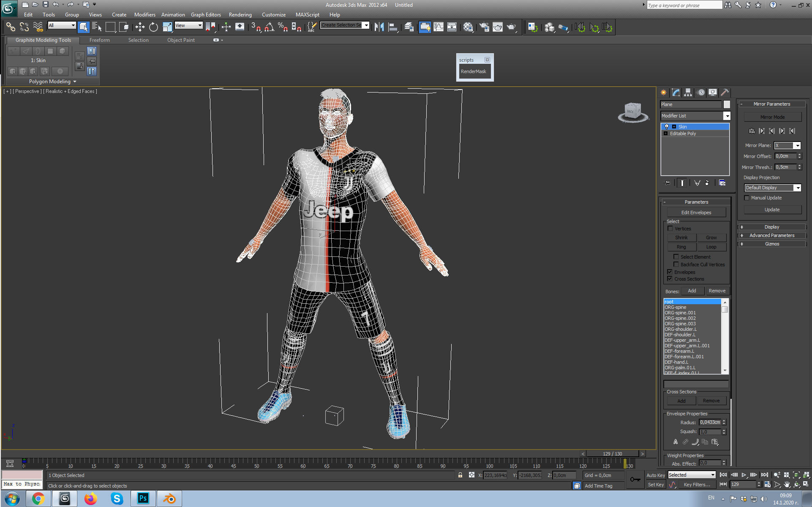Open the reference coordinate View dropdown

188,25
